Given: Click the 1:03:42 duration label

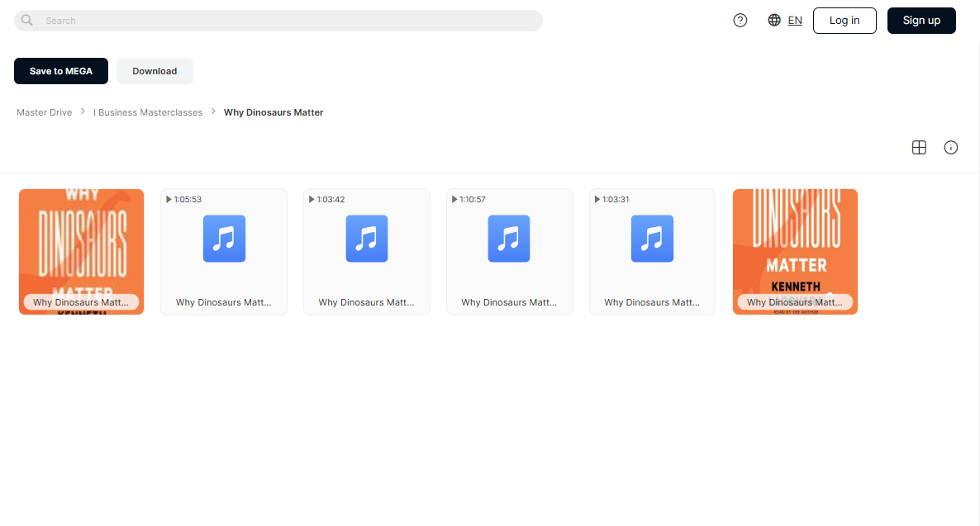Looking at the screenshot, I should point(331,199).
